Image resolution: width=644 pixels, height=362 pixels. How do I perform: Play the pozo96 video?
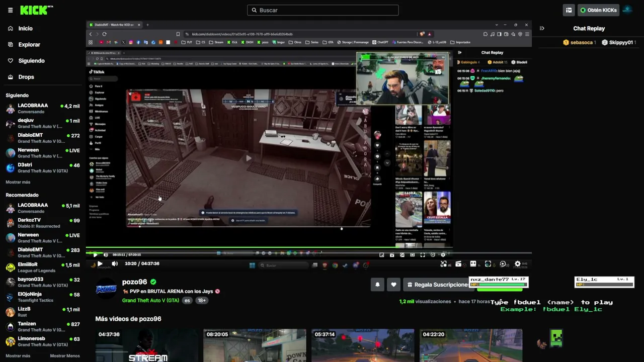(100, 263)
